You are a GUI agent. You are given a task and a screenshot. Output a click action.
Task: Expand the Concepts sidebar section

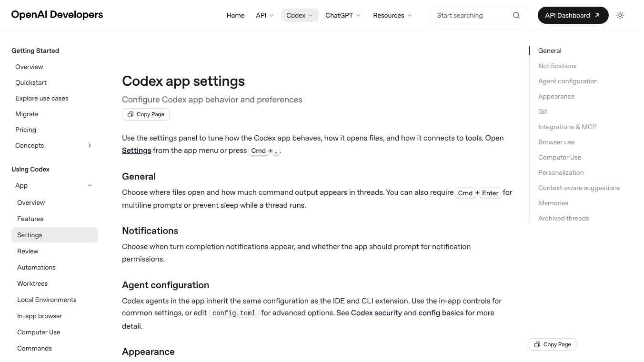[x=90, y=145]
